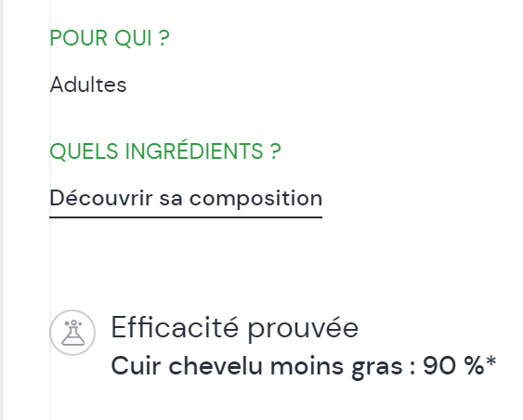Click the word prouvée
This screenshot has height=420, width=523.
click(x=303, y=330)
